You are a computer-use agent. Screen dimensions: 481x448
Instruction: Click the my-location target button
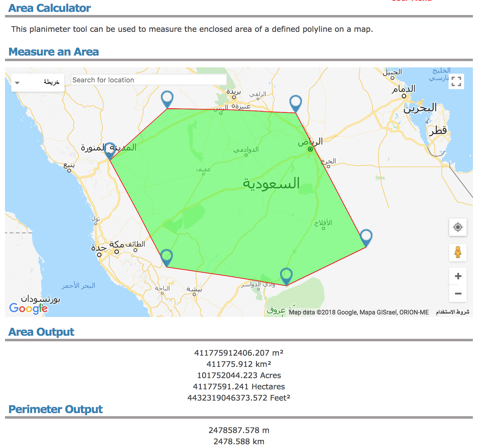click(458, 227)
